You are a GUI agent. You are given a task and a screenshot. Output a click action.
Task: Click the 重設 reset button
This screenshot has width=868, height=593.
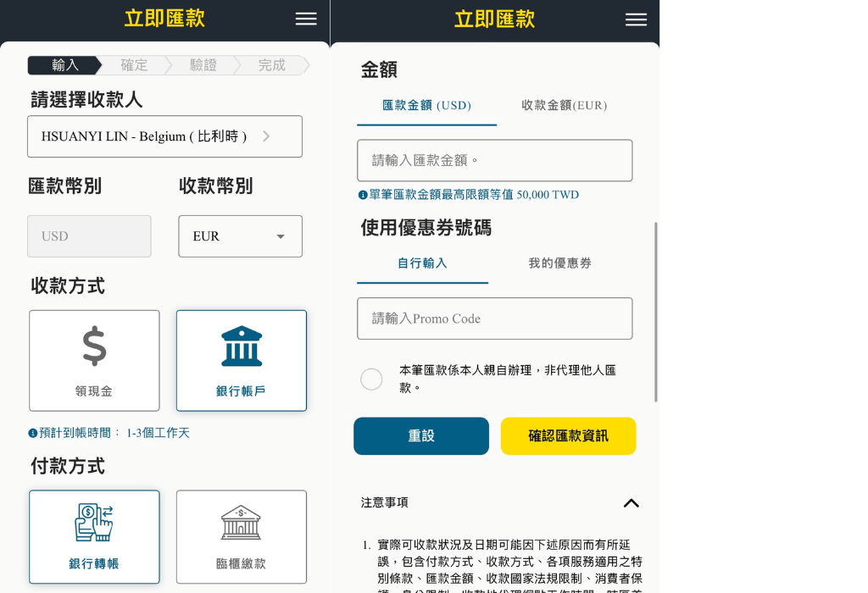421,436
